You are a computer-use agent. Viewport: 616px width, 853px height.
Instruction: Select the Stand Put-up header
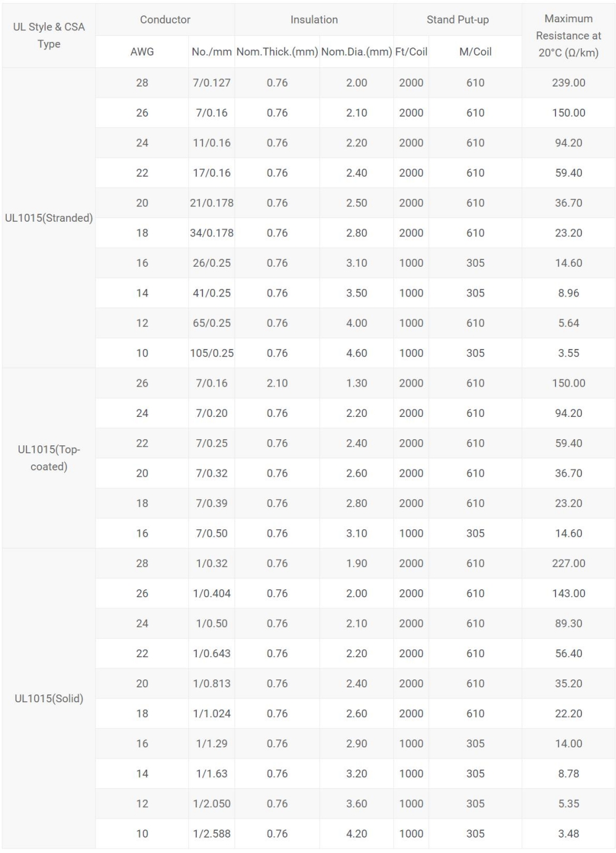[457, 20]
